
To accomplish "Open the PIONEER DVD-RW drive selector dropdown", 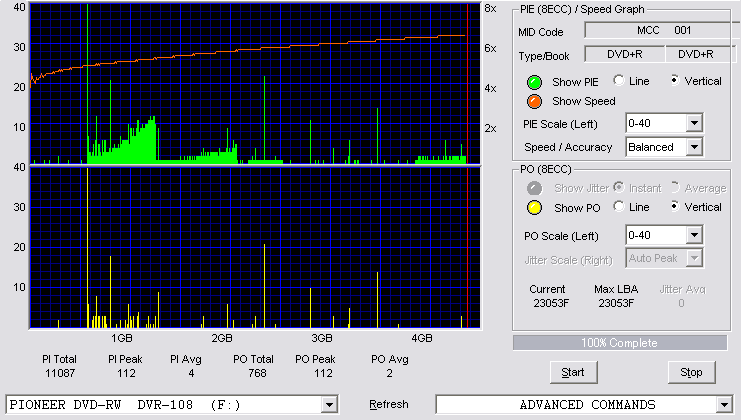I will tap(329, 405).
